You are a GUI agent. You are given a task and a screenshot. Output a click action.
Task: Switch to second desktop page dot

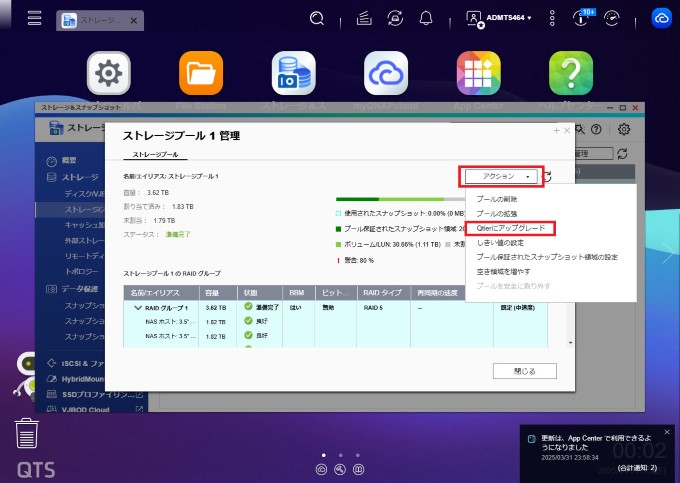[x=341, y=455]
